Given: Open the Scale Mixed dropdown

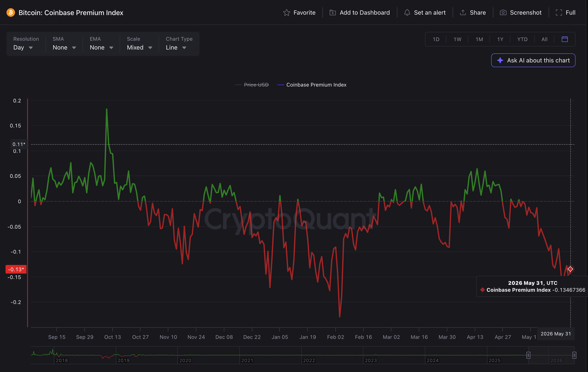Looking at the screenshot, I should [140, 47].
